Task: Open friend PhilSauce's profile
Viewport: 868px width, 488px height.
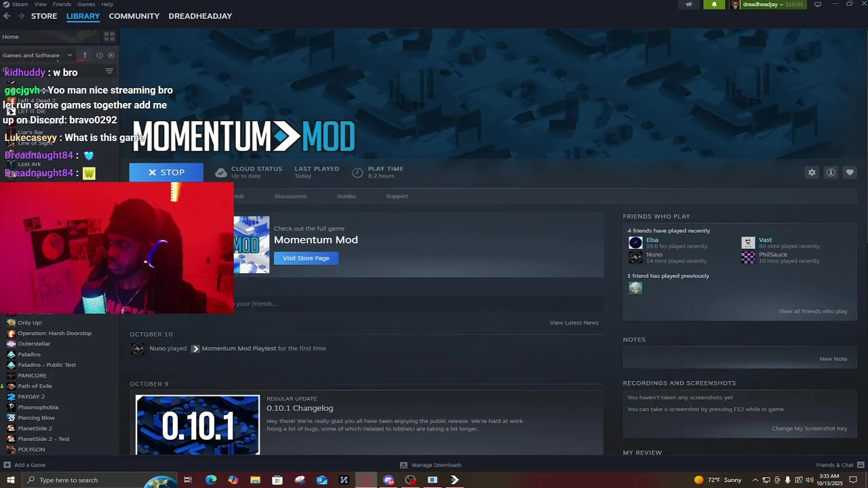Action: (773, 255)
